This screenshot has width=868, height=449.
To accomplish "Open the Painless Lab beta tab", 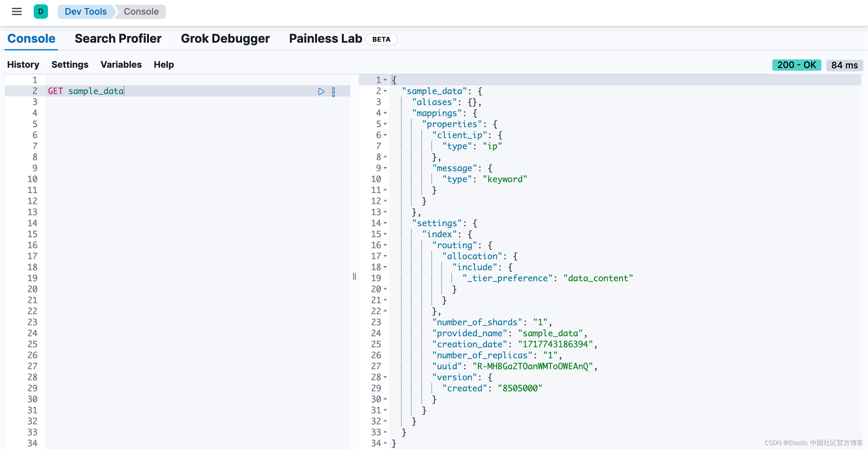I will pyautogui.click(x=324, y=38).
